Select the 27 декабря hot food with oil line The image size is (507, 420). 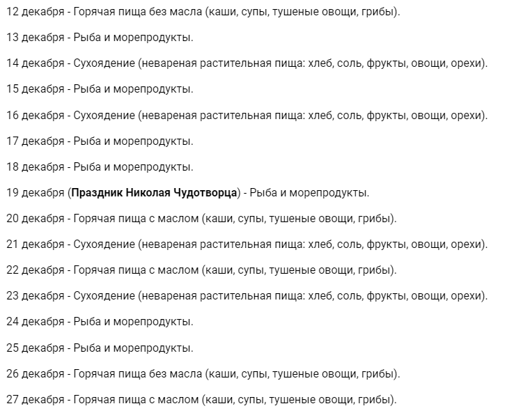click(x=201, y=400)
